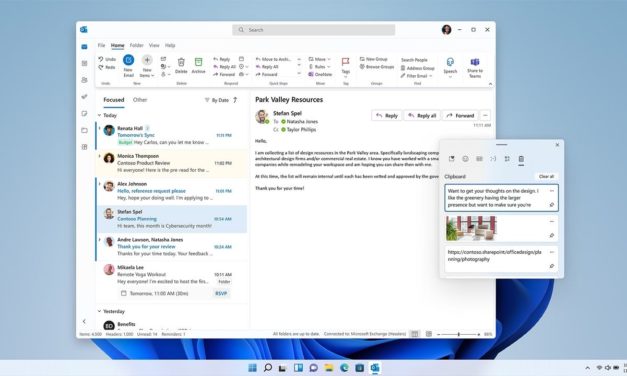Open the Mail view in the sidebar

coord(84,47)
